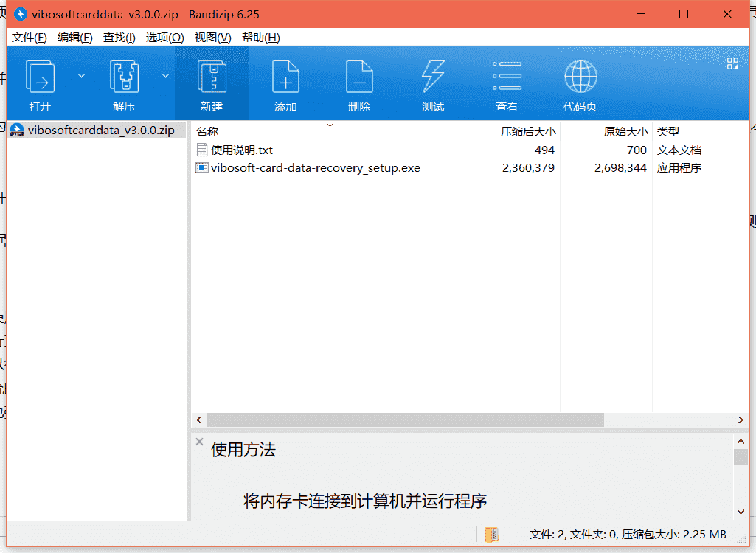This screenshot has width=756, height=553.
Task: Click the Add (添加) file icon
Action: [x=285, y=77]
